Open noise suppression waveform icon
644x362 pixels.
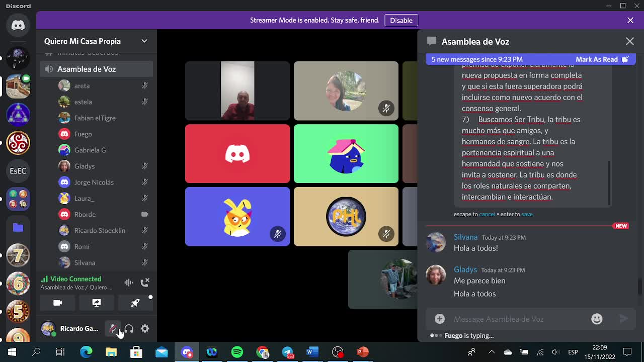click(129, 283)
